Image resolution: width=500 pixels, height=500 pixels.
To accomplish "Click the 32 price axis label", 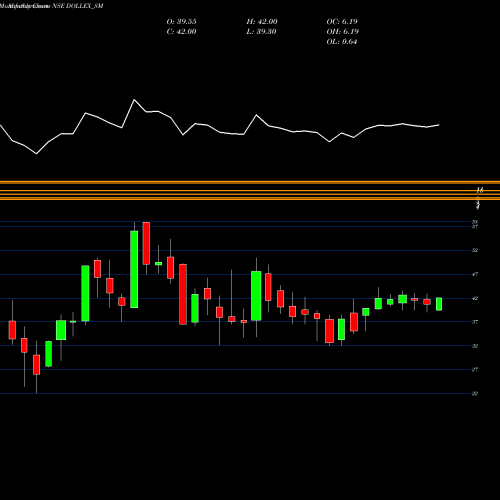I will coord(475,346).
